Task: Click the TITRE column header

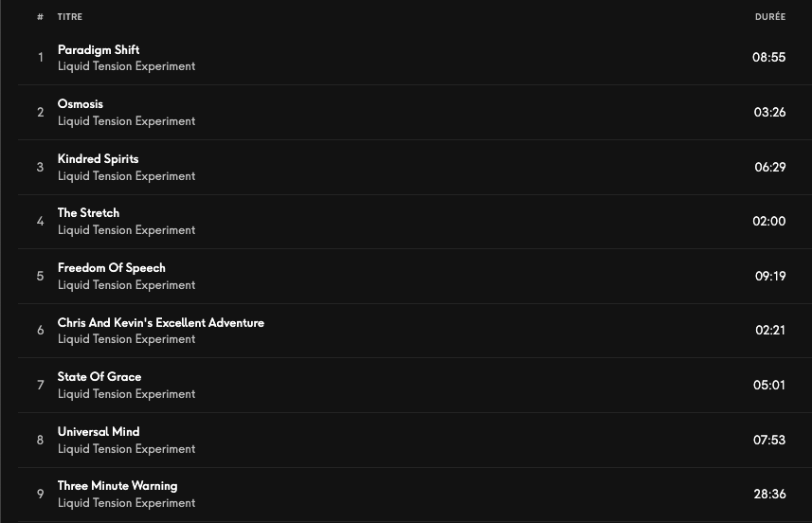Action: (x=69, y=17)
